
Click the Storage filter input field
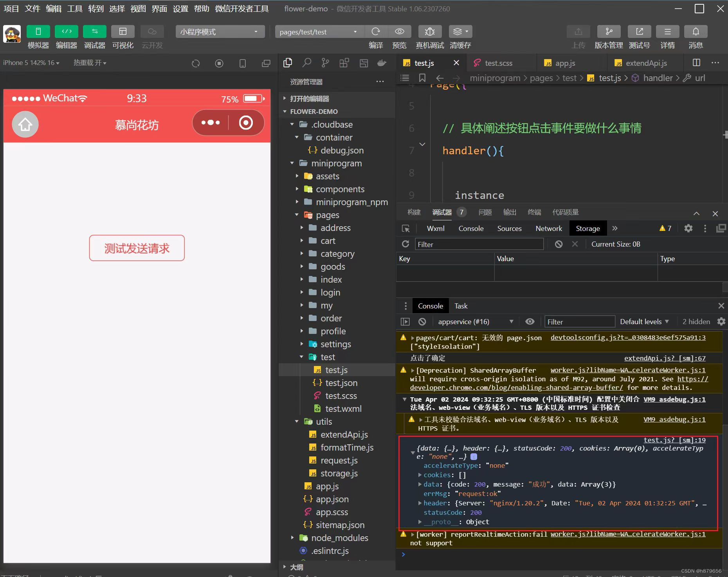tap(479, 244)
